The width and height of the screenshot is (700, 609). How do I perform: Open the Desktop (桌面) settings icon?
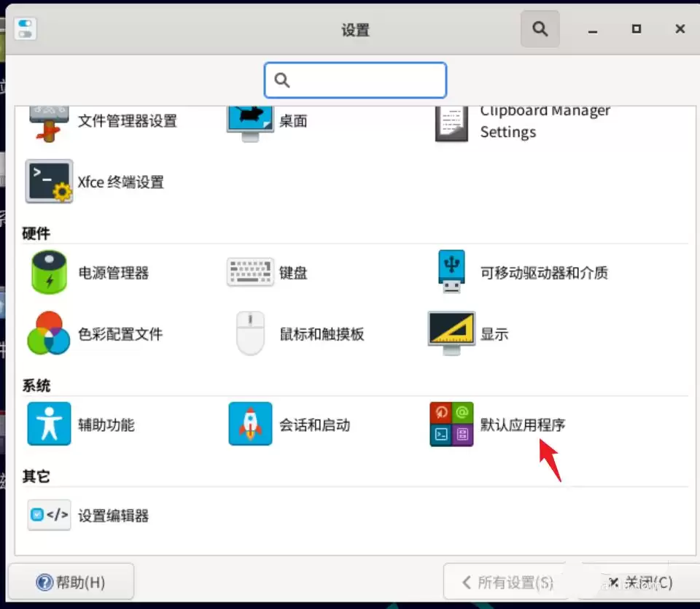(250, 124)
